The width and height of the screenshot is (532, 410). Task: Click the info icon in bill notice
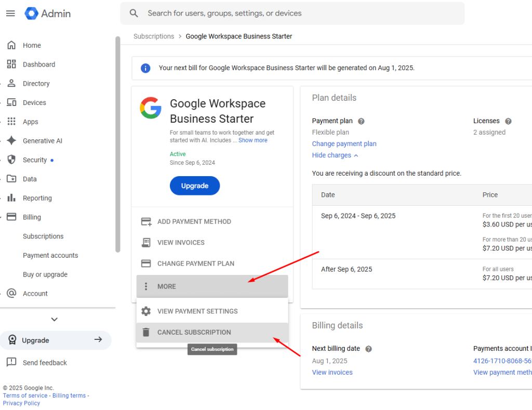[145, 68]
